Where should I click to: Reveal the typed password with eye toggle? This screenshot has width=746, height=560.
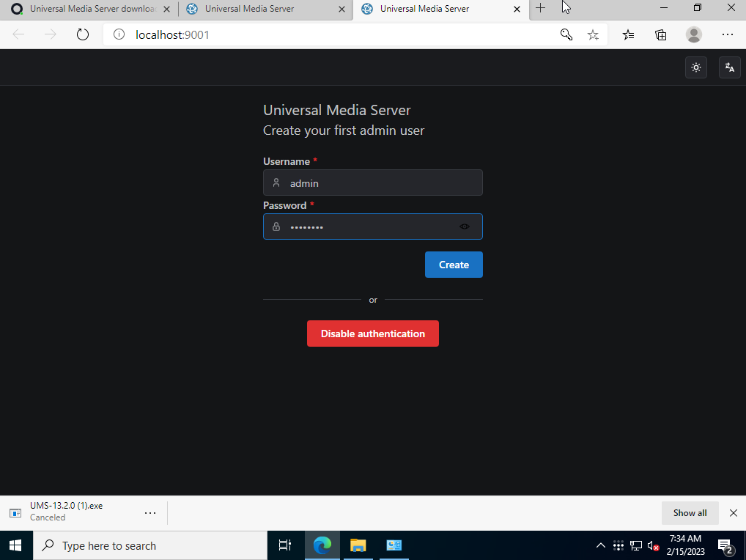464,226
